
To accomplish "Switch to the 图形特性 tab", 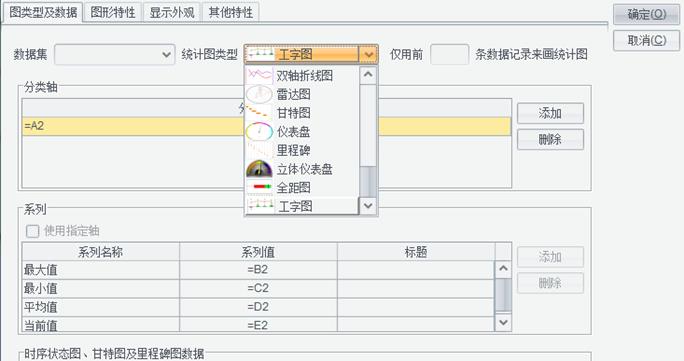I will pos(113,12).
